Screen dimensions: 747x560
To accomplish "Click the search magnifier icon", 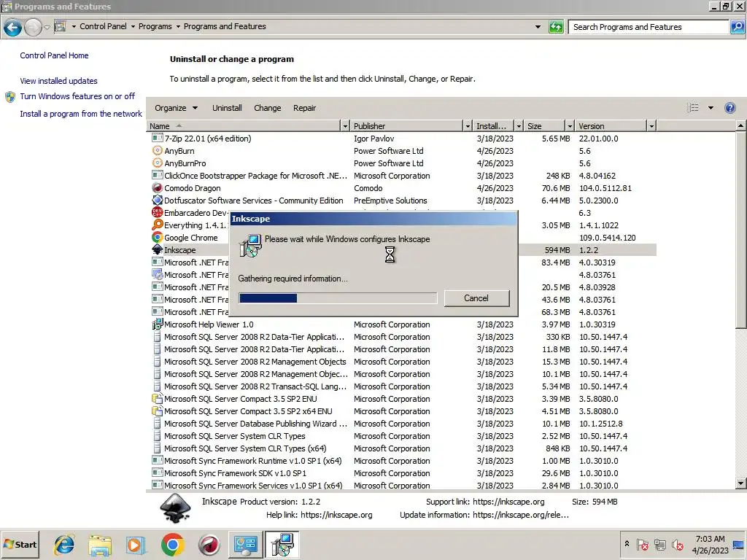I will click(x=737, y=27).
